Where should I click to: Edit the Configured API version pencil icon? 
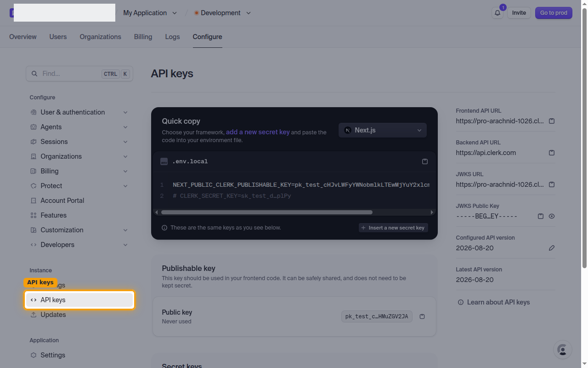point(552,248)
